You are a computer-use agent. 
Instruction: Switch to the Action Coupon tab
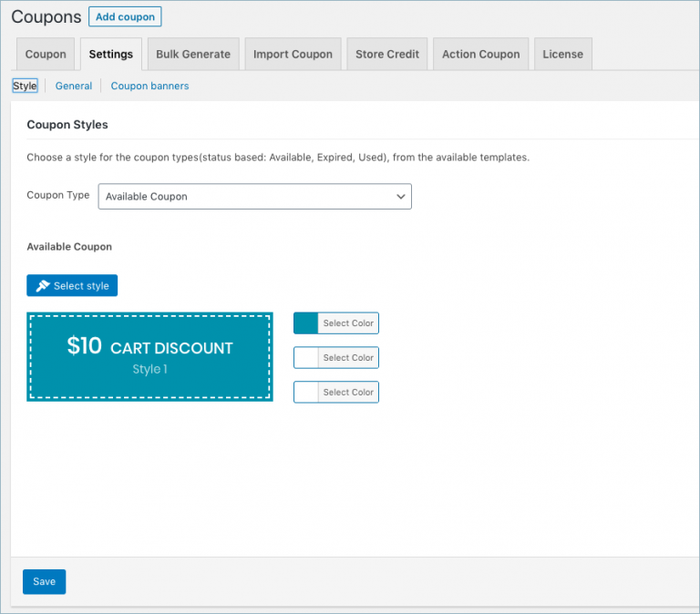point(481,54)
